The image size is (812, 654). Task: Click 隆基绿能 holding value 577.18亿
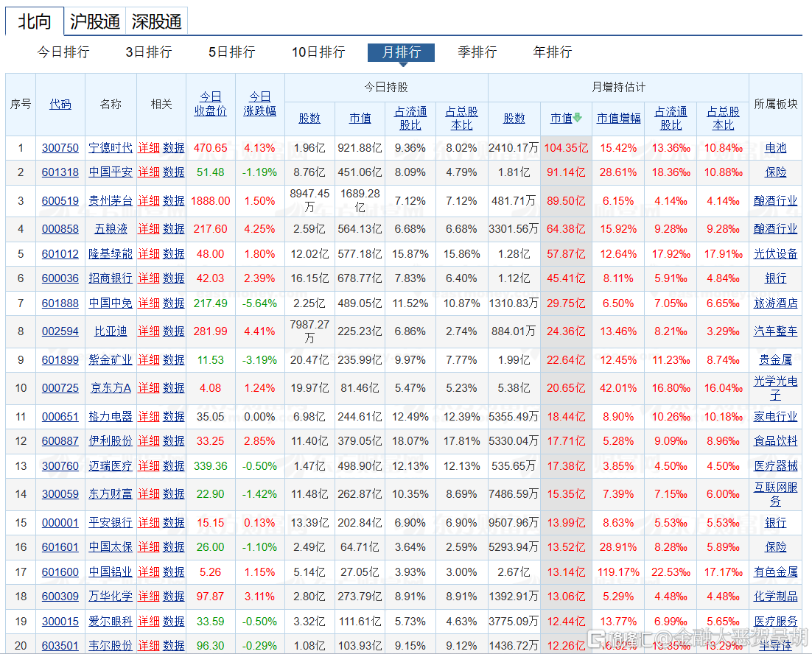pos(360,254)
